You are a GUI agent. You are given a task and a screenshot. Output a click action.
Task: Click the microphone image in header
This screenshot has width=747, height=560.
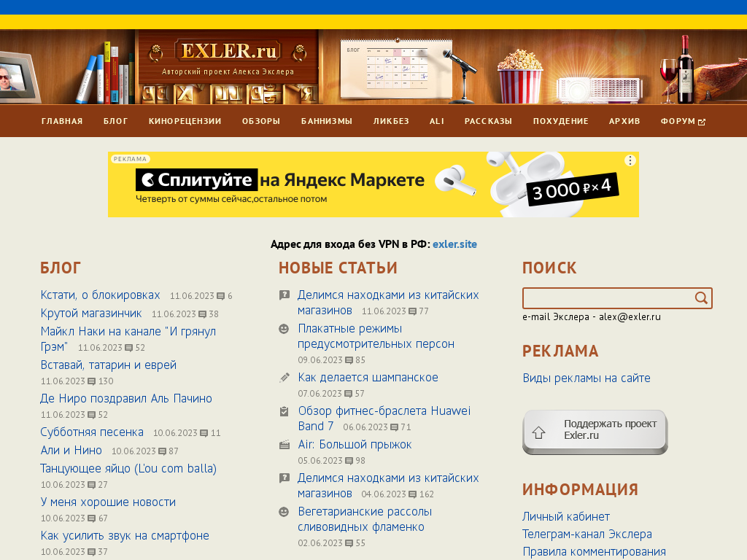pyautogui.click(x=461, y=76)
